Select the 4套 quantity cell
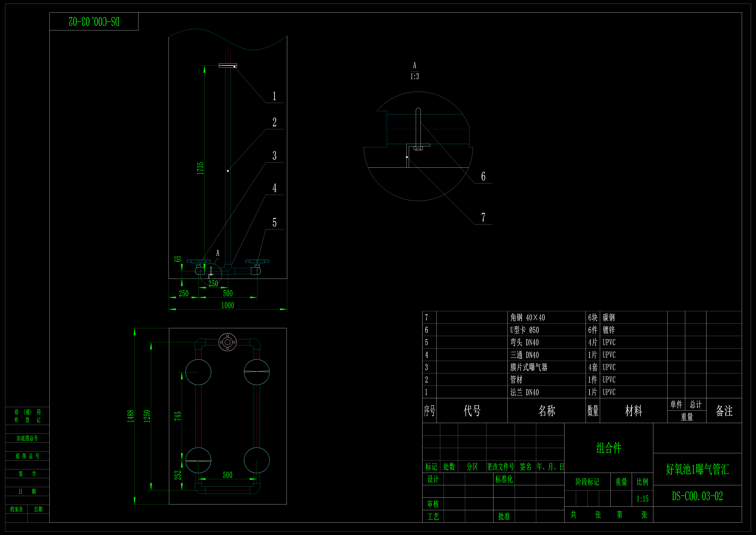 (593, 367)
